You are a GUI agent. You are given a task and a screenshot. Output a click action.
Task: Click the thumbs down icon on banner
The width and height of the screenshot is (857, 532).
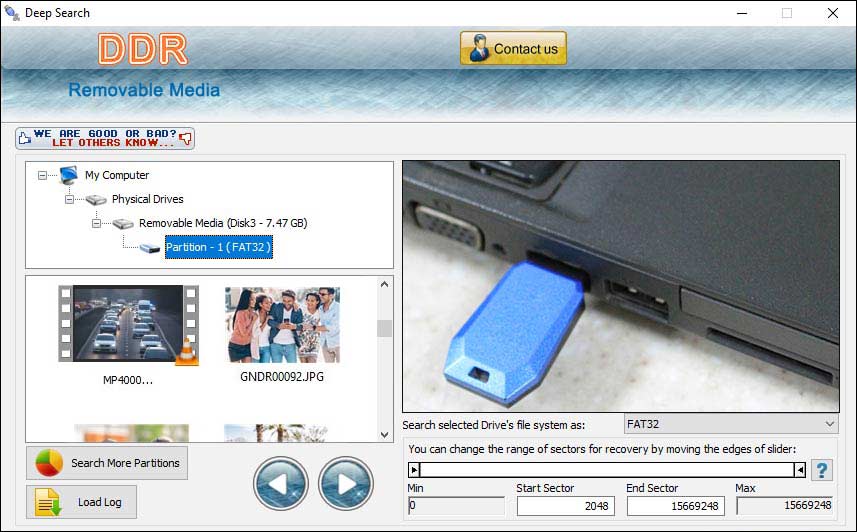pos(186,138)
